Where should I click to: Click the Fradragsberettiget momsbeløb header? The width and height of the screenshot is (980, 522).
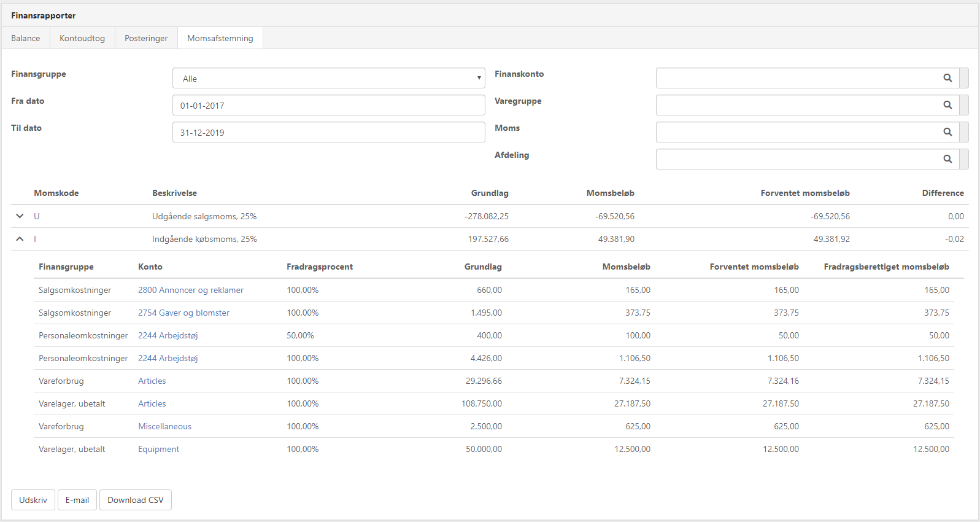[886, 267]
